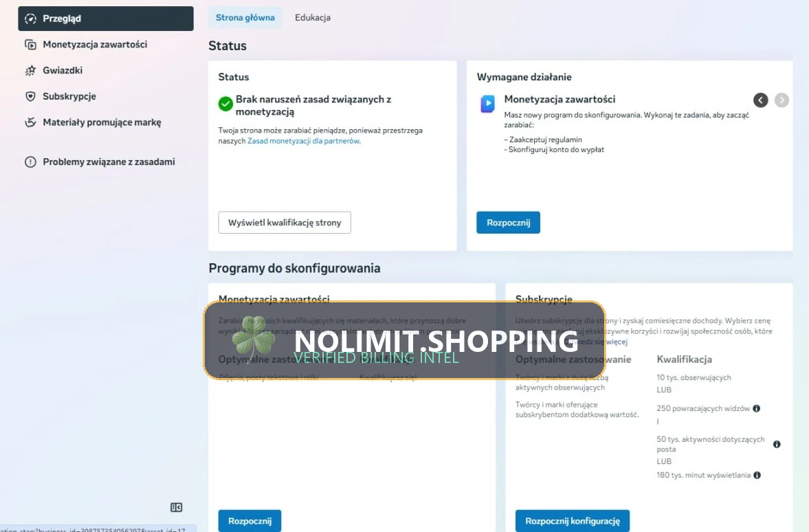Click the Programy do skonfigurowania heading
809x532 pixels.
pyautogui.click(x=294, y=268)
